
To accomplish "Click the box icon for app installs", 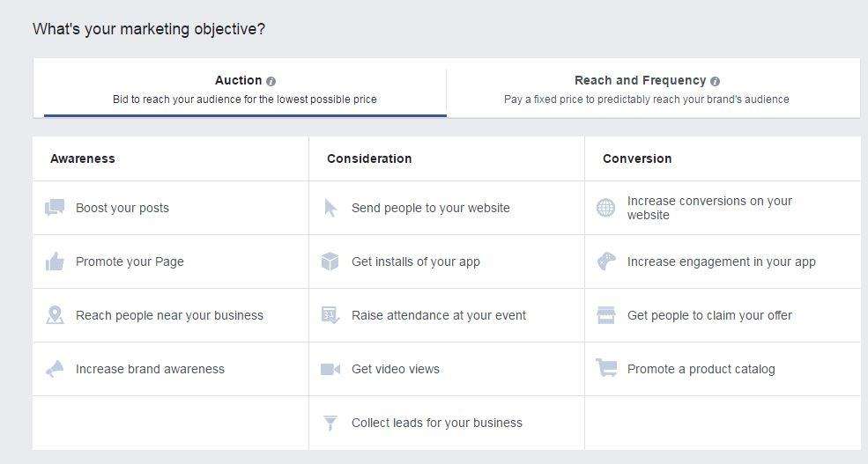I will pyautogui.click(x=330, y=261).
